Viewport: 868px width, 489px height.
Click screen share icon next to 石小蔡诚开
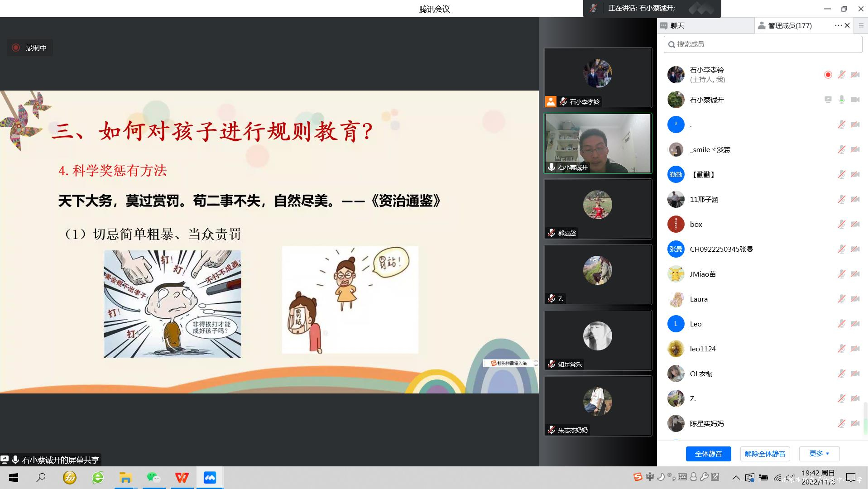click(x=828, y=100)
